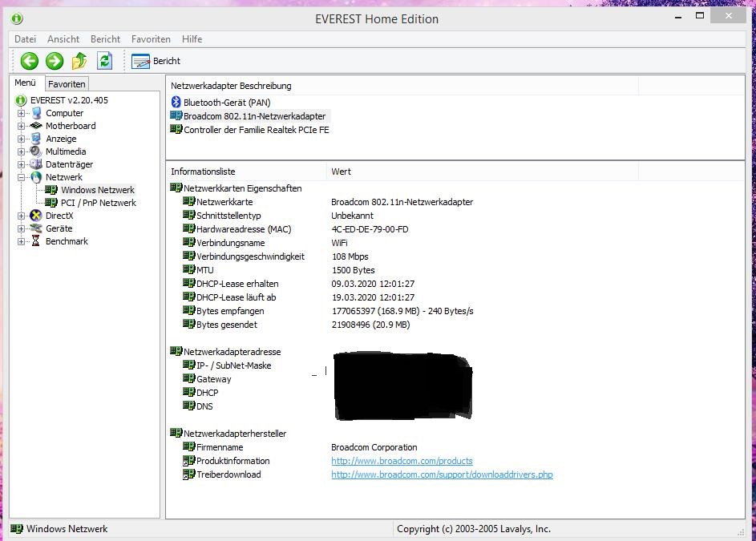Viewport: 756px width, 541px height.
Task: Select Broadcom 802.11n-Netzwerkadapter in adapter list
Action: pyautogui.click(x=255, y=116)
